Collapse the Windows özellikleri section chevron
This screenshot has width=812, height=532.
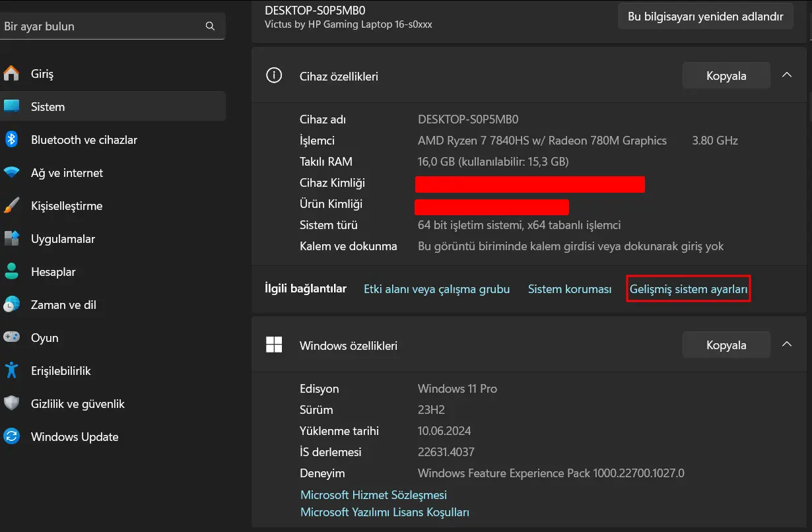coord(787,345)
